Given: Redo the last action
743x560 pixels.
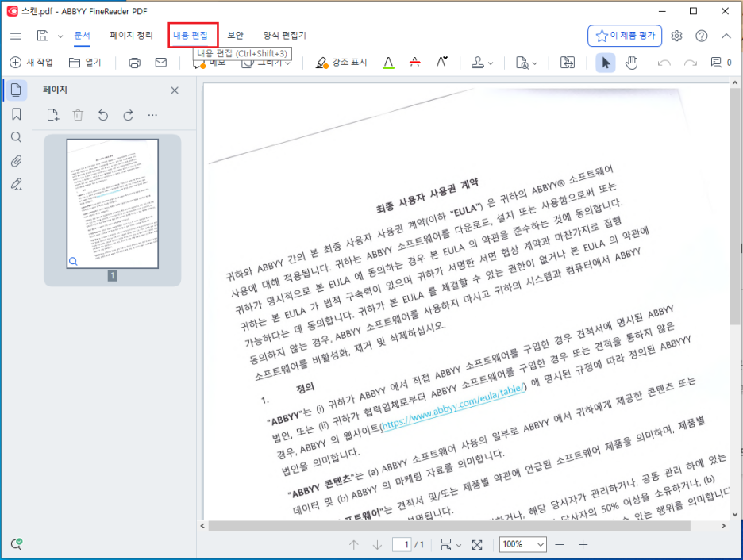Looking at the screenshot, I should pos(691,63).
